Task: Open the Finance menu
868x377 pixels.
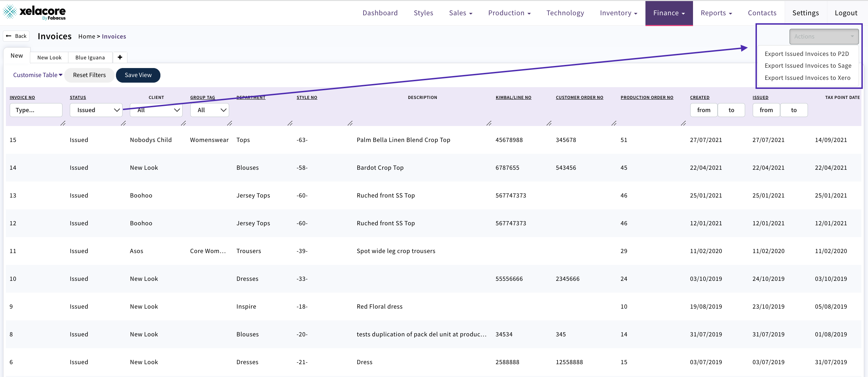Action: [x=669, y=13]
